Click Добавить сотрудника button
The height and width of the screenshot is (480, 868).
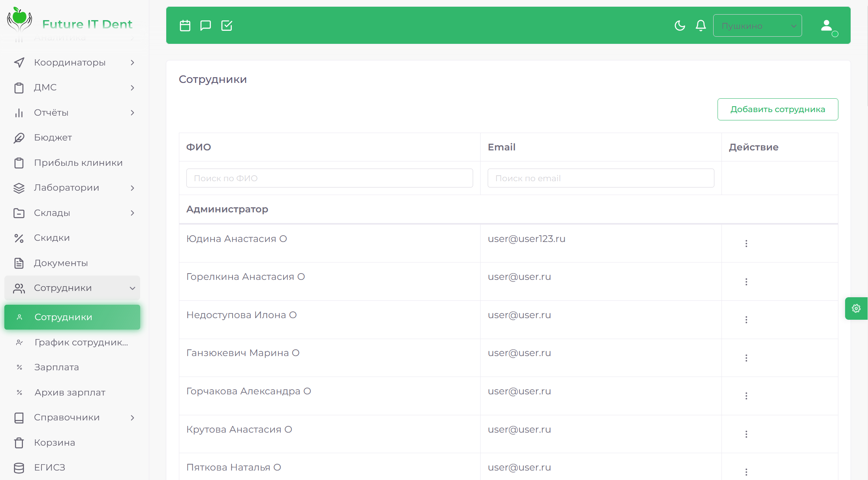(x=778, y=109)
